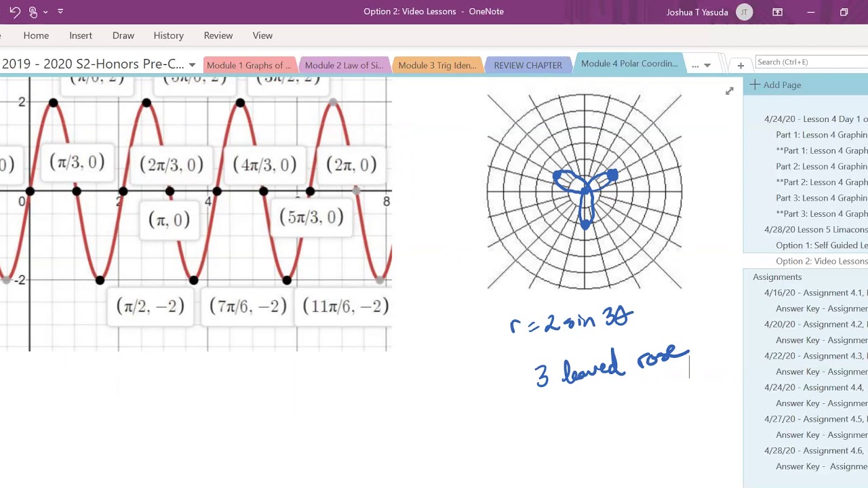The image size is (868, 488).
Task: Create a new section with plus tab
Action: pos(741,65)
